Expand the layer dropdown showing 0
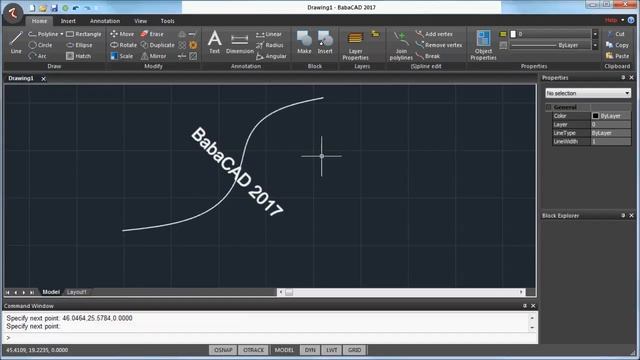The height and width of the screenshot is (360, 640). (x=595, y=34)
